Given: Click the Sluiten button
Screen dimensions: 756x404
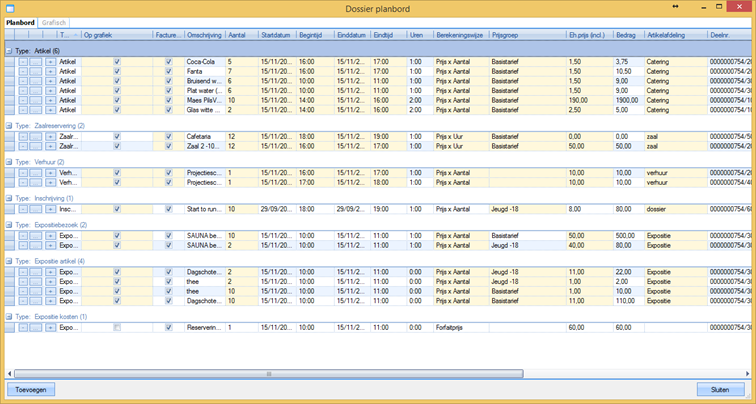Looking at the screenshot, I should [720, 389].
